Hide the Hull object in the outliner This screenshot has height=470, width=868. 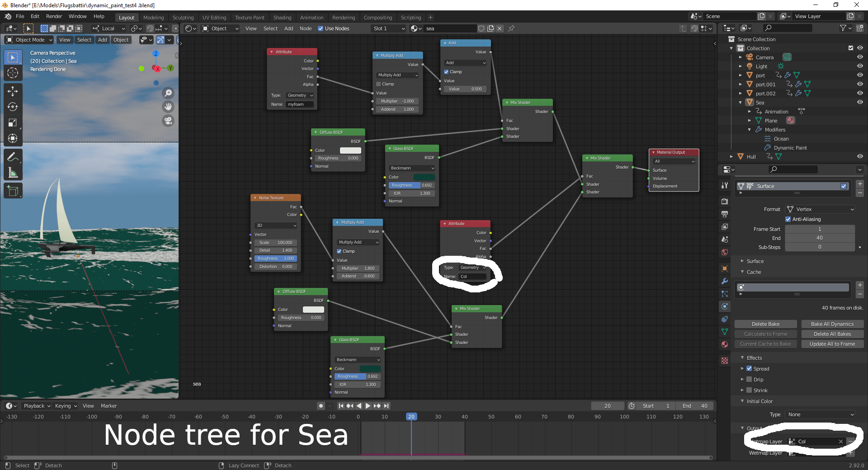(859, 156)
